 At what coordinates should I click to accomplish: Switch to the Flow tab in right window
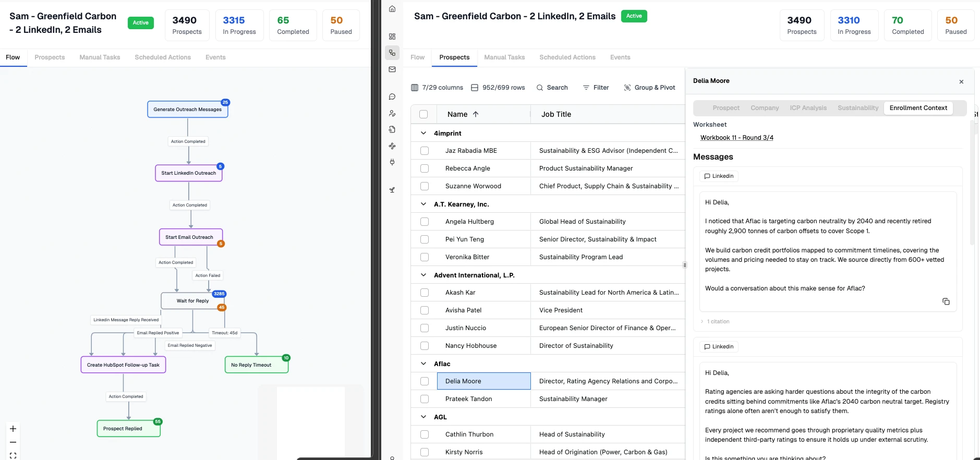(x=417, y=57)
